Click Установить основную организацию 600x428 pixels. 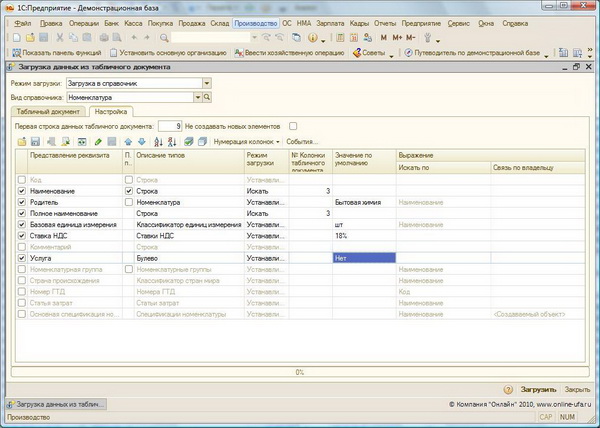coord(168,53)
